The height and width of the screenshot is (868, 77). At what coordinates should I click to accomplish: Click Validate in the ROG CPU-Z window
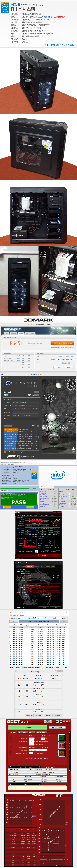(x=44, y=555)
